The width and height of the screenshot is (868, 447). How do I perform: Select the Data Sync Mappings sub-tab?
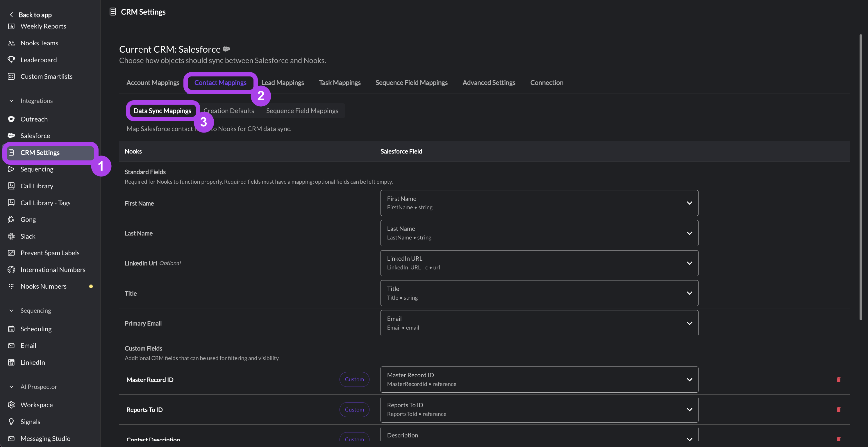[162, 111]
